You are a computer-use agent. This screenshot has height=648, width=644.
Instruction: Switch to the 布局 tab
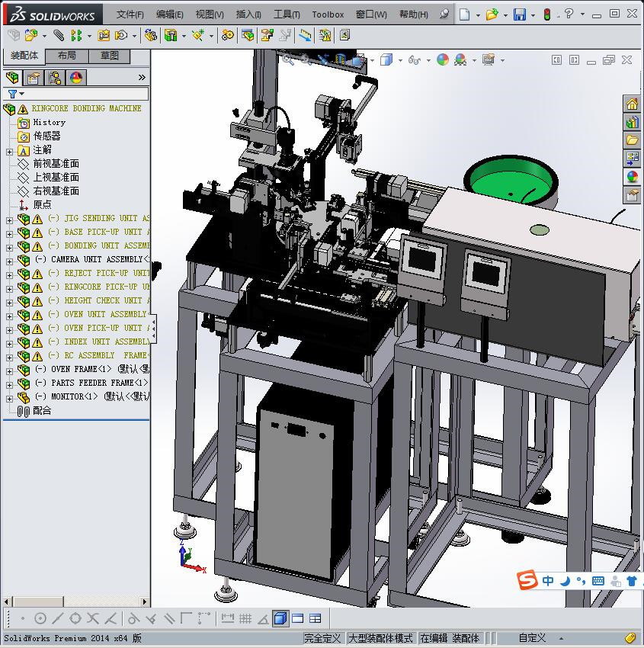[x=66, y=56]
